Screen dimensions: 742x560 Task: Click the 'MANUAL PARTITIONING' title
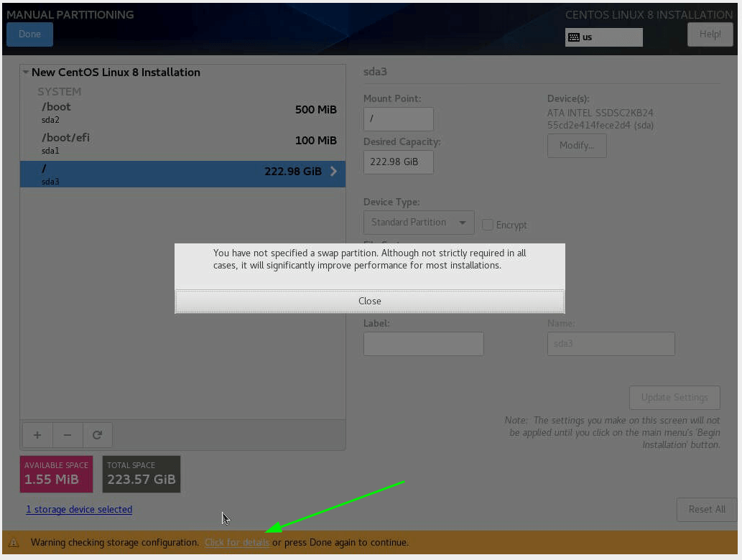coord(70,14)
